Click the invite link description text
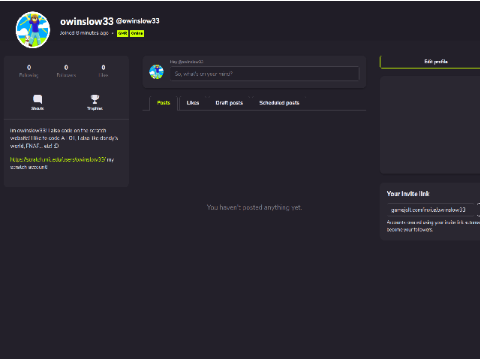The height and width of the screenshot is (360, 480). [x=433, y=226]
